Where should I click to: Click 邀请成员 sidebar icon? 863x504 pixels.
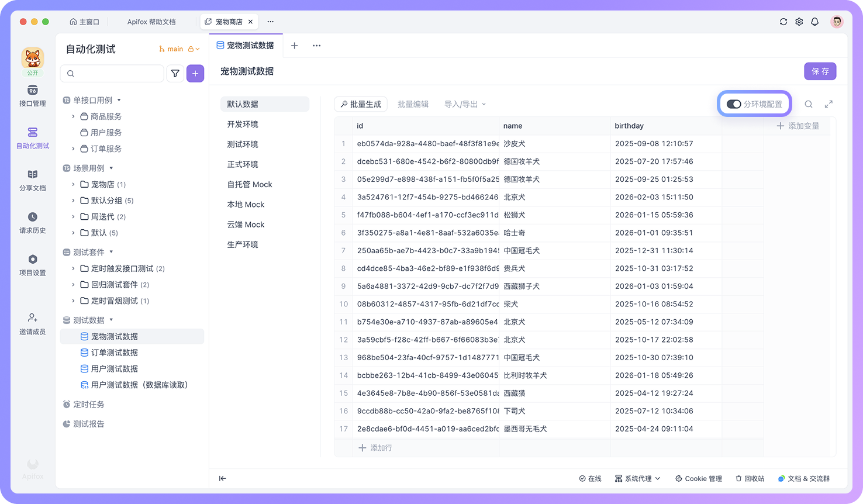[33, 324]
